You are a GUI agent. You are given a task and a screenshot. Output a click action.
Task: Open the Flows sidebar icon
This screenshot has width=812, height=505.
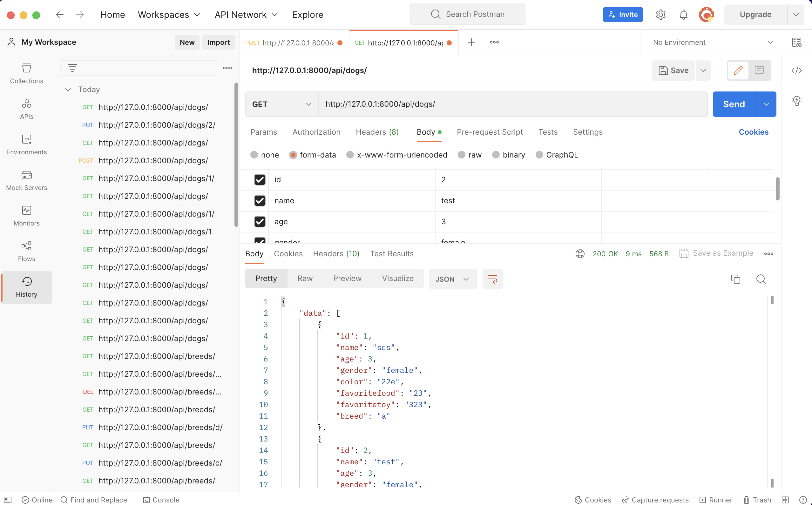tap(26, 252)
